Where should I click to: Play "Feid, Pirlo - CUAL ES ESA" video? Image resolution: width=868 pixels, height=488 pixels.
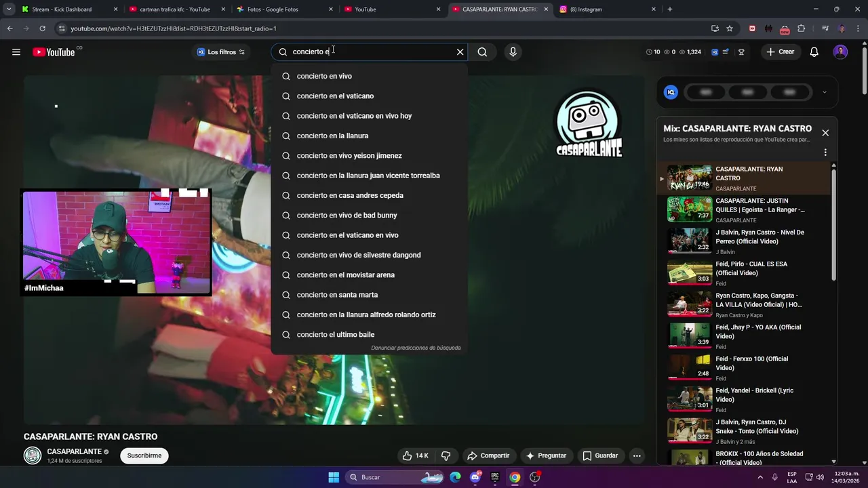tap(743, 273)
